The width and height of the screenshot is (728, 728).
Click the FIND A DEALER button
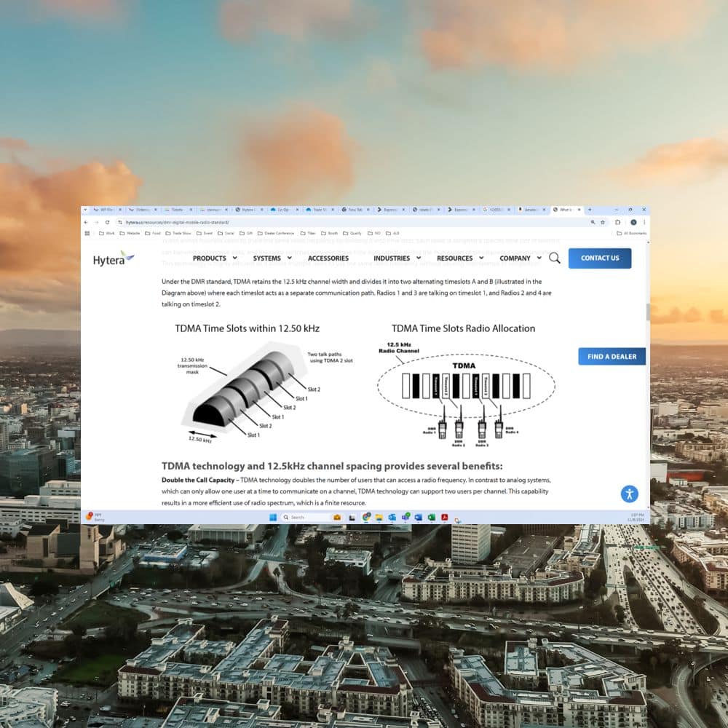[x=612, y=357]
